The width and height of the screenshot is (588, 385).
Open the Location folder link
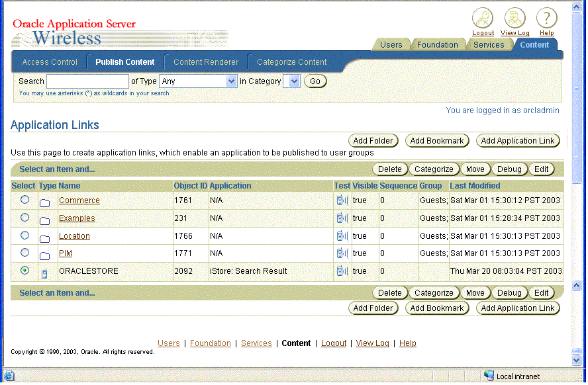[74, 236]
